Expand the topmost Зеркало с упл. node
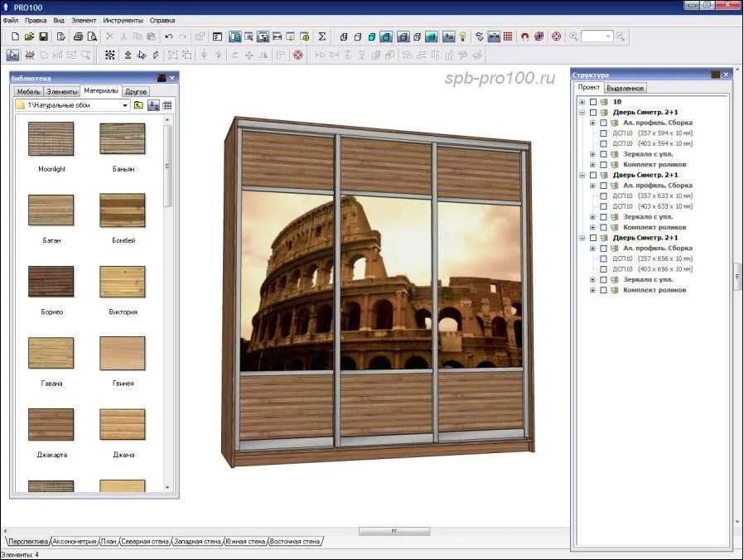This screenshot has height=560, width=744. tap(592, 154)
